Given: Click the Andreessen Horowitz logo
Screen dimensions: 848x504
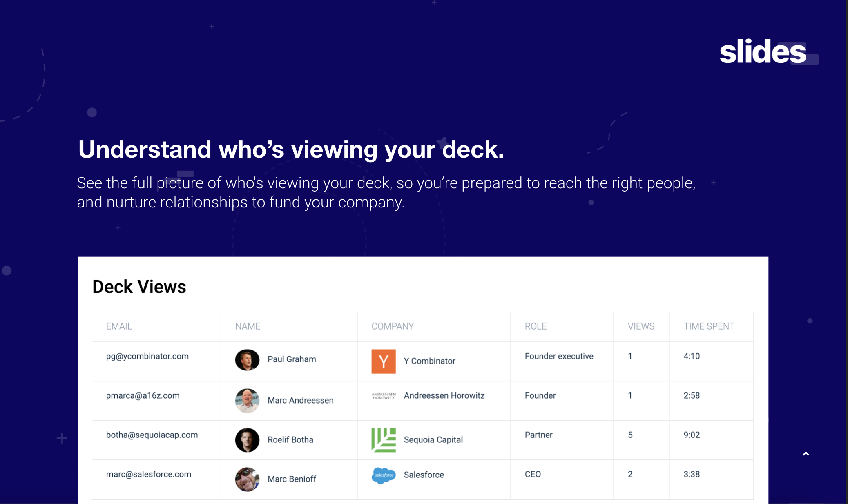Looking at the screenshot, I should [384, 396].
